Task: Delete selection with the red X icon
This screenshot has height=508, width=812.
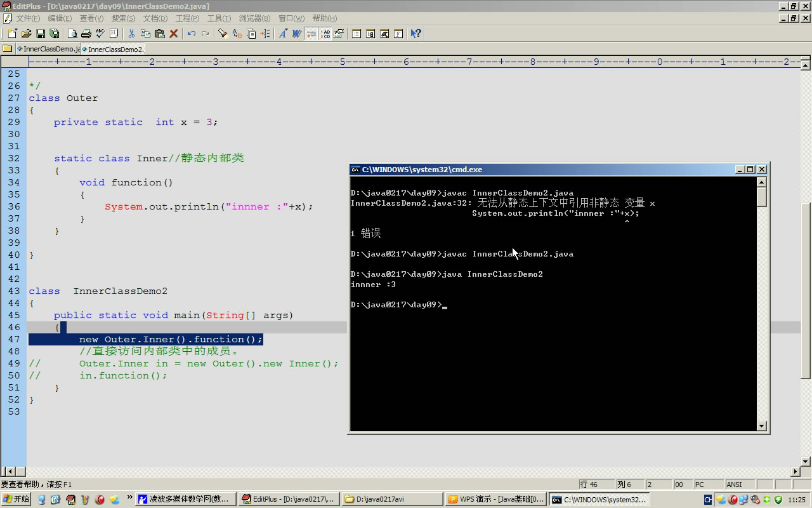Action: (173, 34)
